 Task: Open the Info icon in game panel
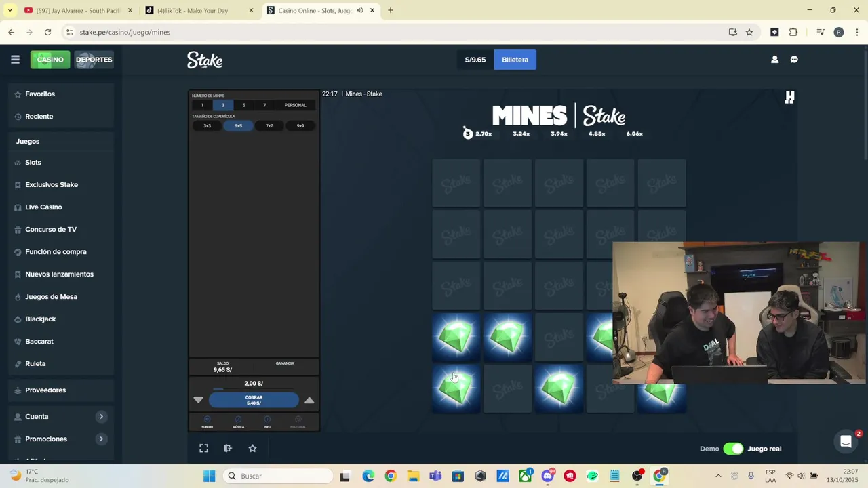[x=267, y=422]
